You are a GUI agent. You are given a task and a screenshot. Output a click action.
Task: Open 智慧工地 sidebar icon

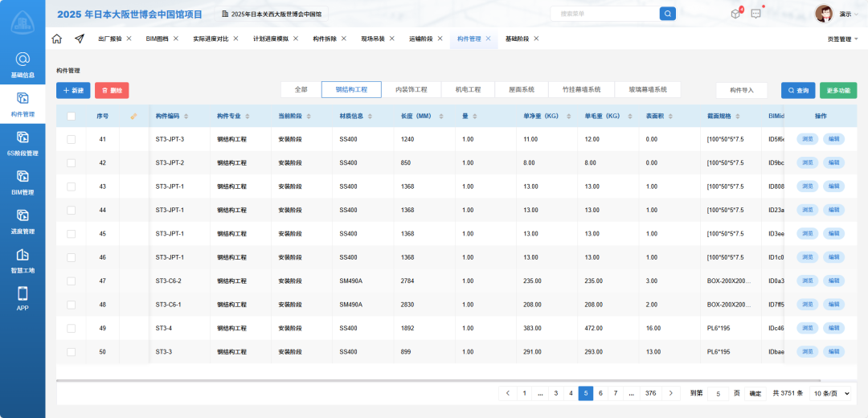(x=23, y=260)
